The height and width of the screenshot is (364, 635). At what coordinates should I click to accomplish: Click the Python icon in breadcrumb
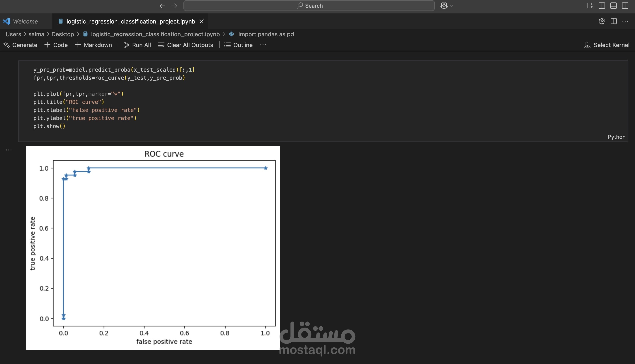[x=232, y=34]
